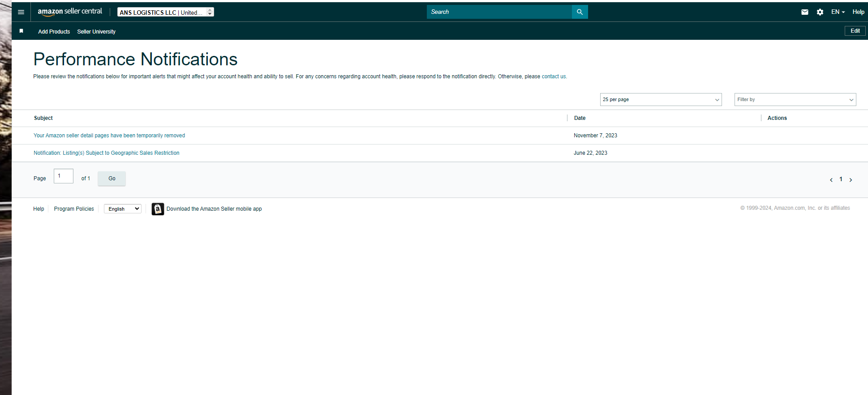Open the temporarily removed detail pages notification
This screenshot has width=868, height=395.
coord(109,136)
